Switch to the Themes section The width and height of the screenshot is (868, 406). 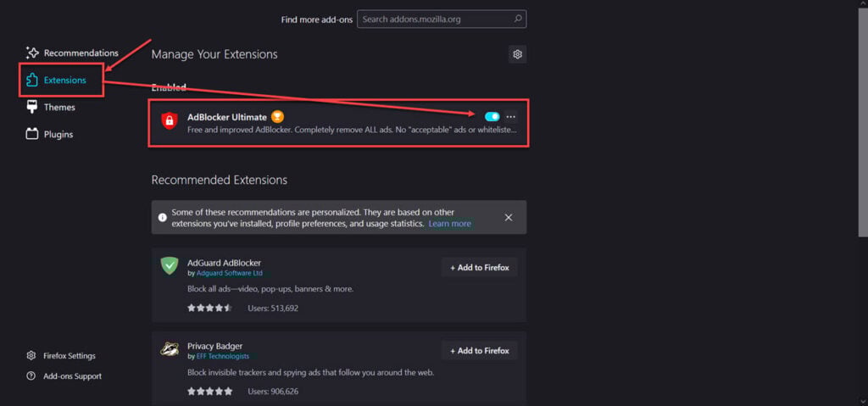51,107
